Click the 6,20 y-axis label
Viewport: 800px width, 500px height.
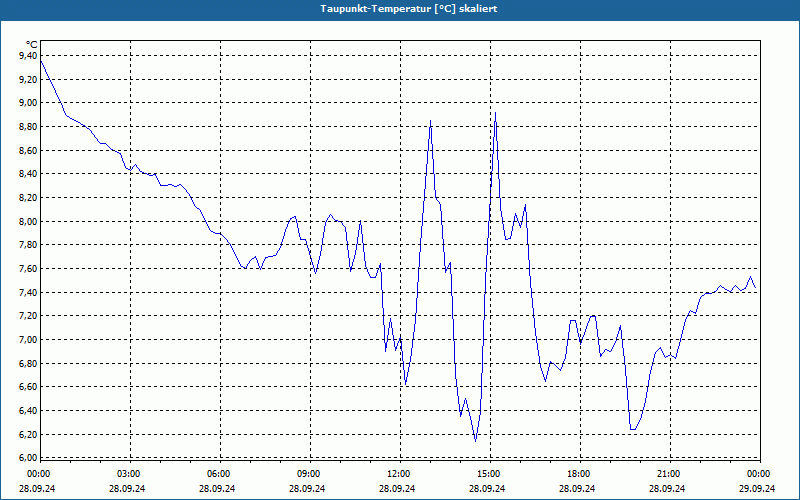tap(29, 435)
